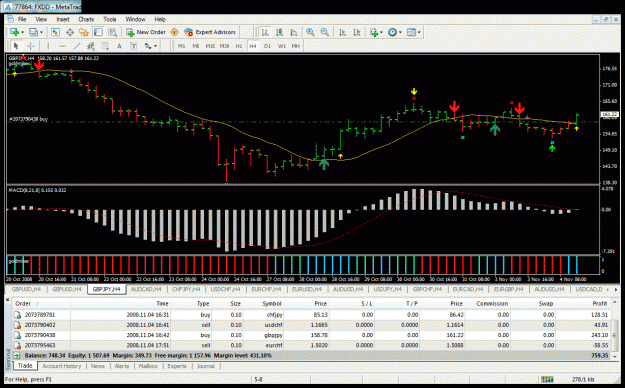Switch timeframe to MN
This screenshot has height=388, width=625.
tap(295, 46)
